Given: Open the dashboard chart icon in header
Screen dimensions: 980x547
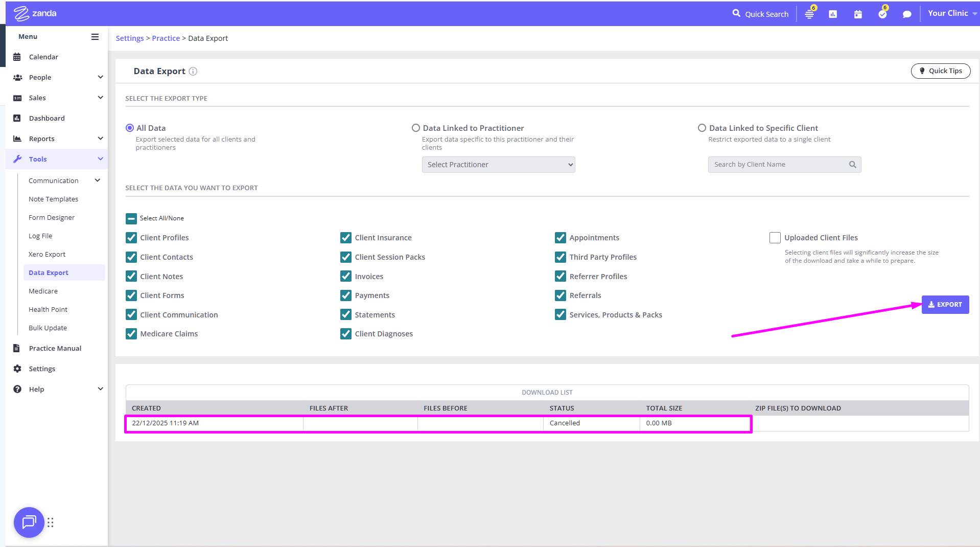Looking at the screenshot, I should pyautogui.click(x=833, y=14).
